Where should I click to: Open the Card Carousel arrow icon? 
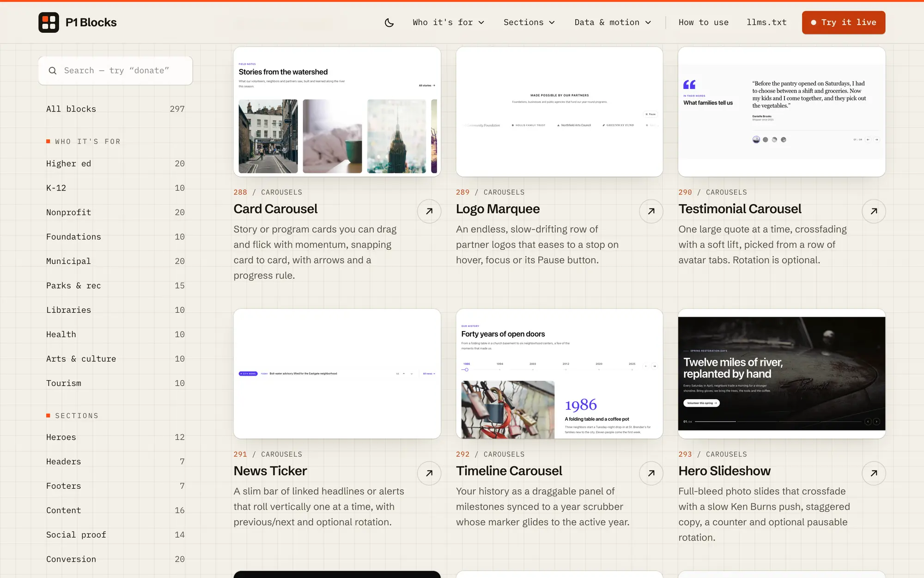[429, 211]
